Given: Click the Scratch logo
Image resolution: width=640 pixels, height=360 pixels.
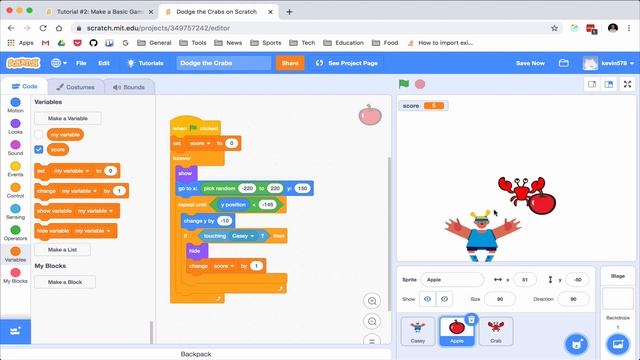Looking at the screenshot, I should tap(23, 63).
